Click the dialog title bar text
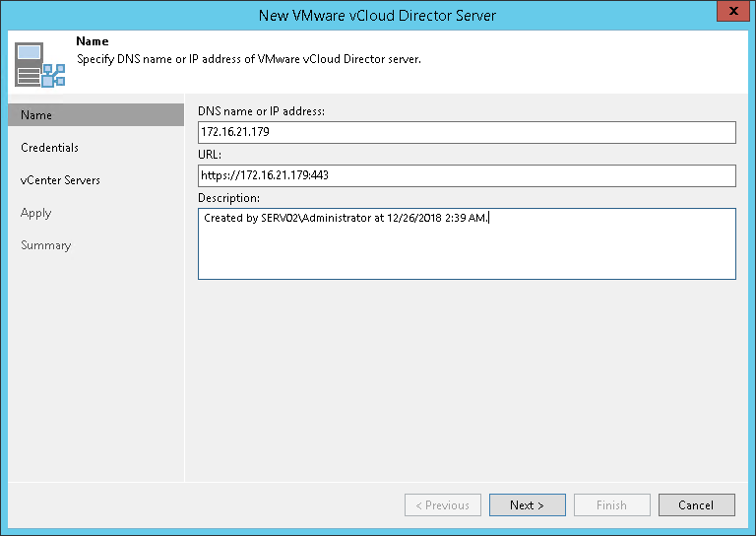 pos(377,15)
